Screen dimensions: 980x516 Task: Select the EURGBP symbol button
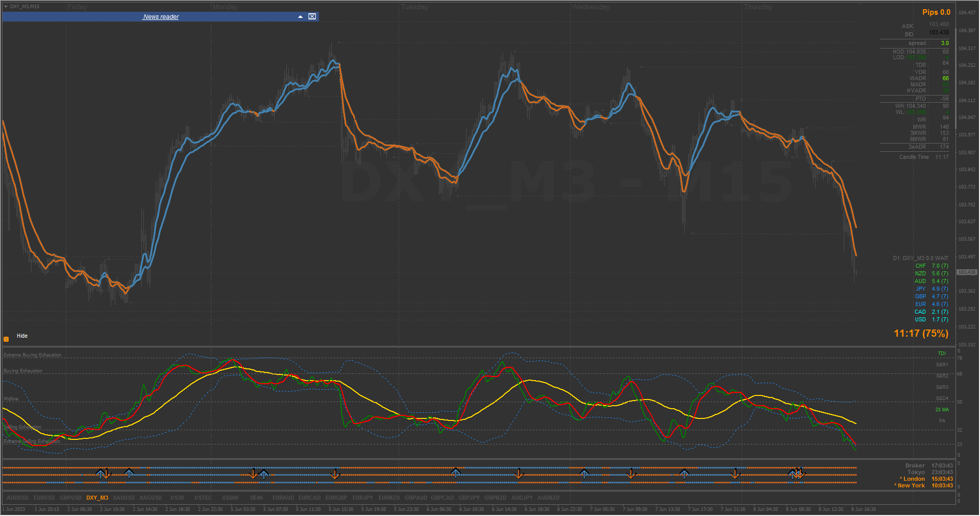pyautogui.click(x=336, y=498)
